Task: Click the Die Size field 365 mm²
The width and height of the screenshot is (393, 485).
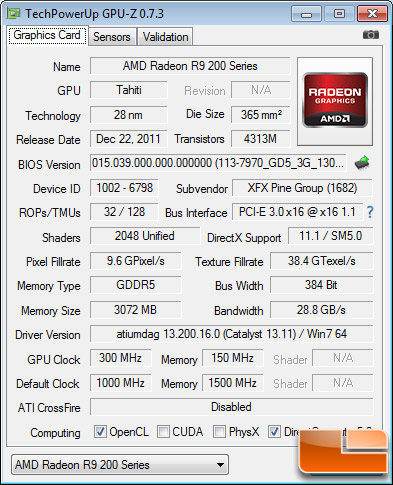Action: [x=261, y=115]
